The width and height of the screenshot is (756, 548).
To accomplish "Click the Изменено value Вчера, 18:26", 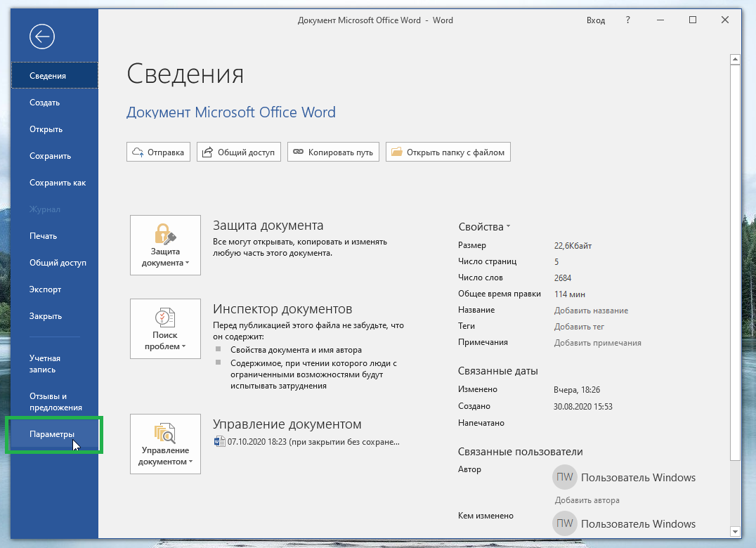I will pyautogui.click(x=577, y=390).
